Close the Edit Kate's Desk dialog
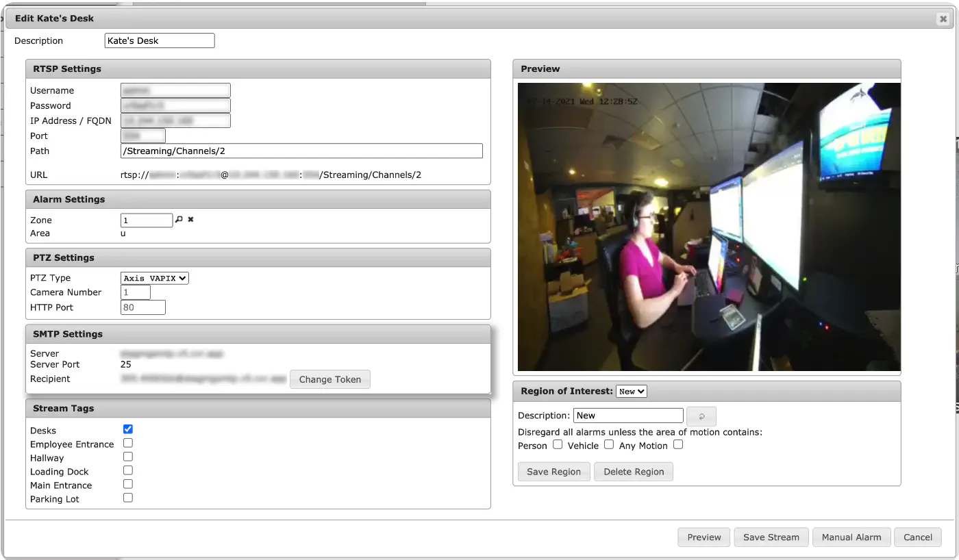Image resolution: width=959 pixels, height=560 pixels. click(943, 19)
